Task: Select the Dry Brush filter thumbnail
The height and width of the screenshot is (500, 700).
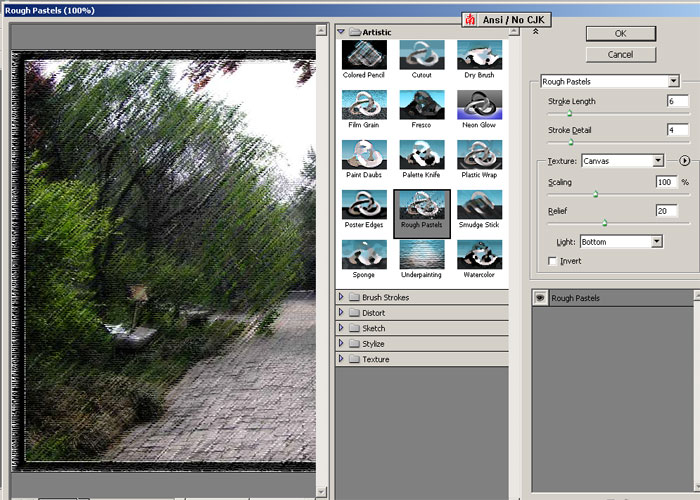Action: [479, 55]
